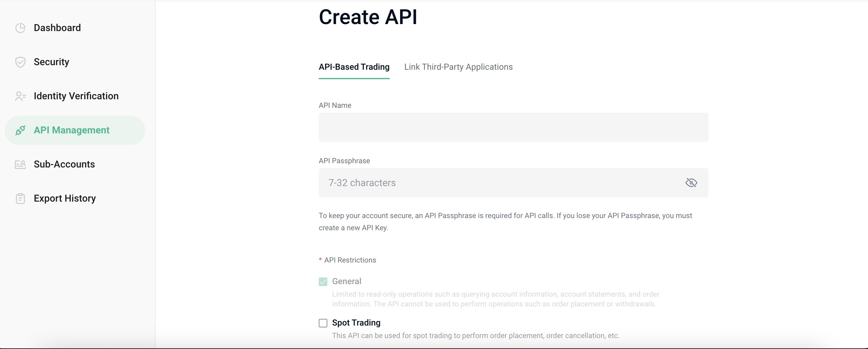Click the Identity Verification person icon
This screenshot has height=349, width=868.
tap(21, 96)
